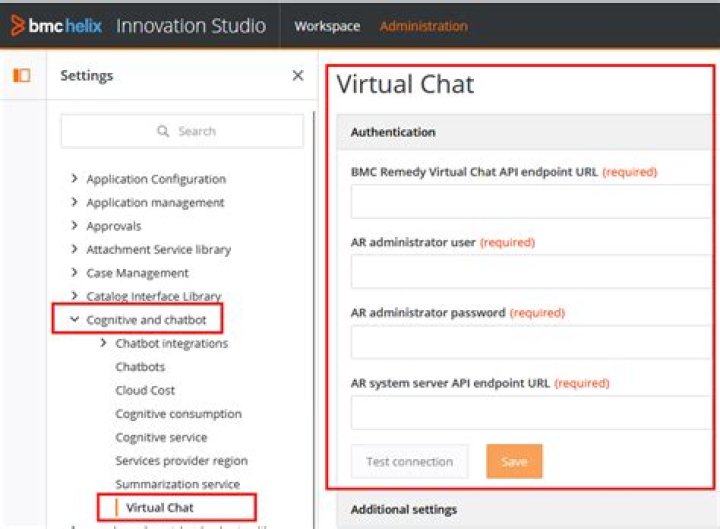720x529 pixels.
Task: Open Services provider region settings
Action: 181,461
